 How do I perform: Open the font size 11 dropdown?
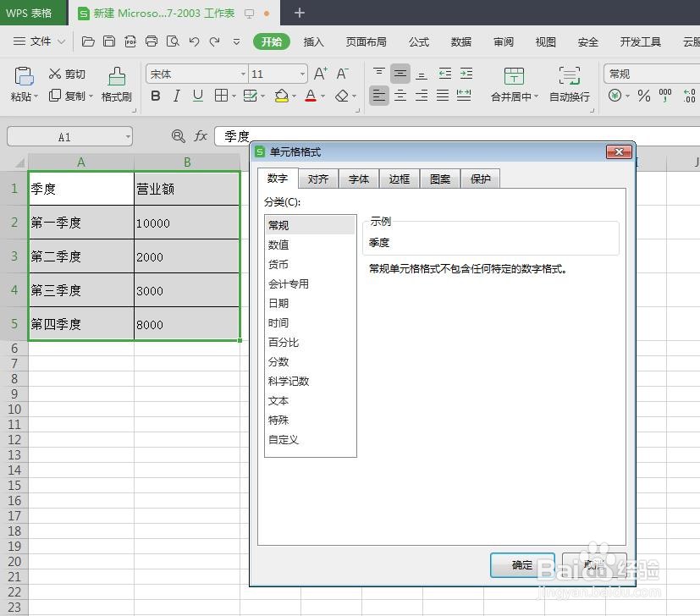pos(303,74)
